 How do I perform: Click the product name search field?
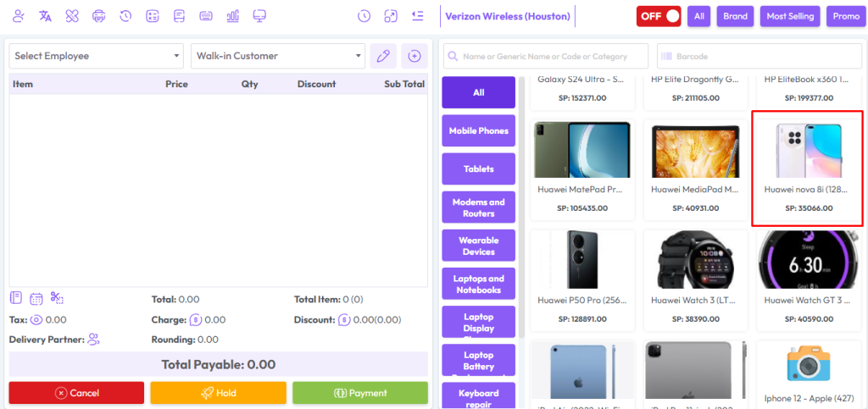point(546,56)
